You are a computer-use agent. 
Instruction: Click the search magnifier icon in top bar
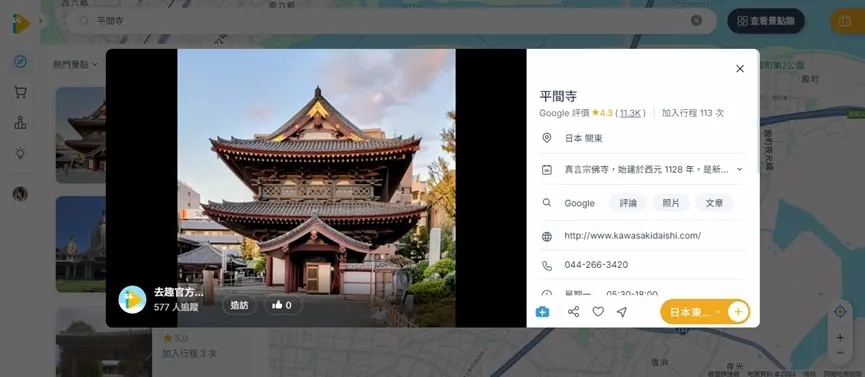coord(84,21)
